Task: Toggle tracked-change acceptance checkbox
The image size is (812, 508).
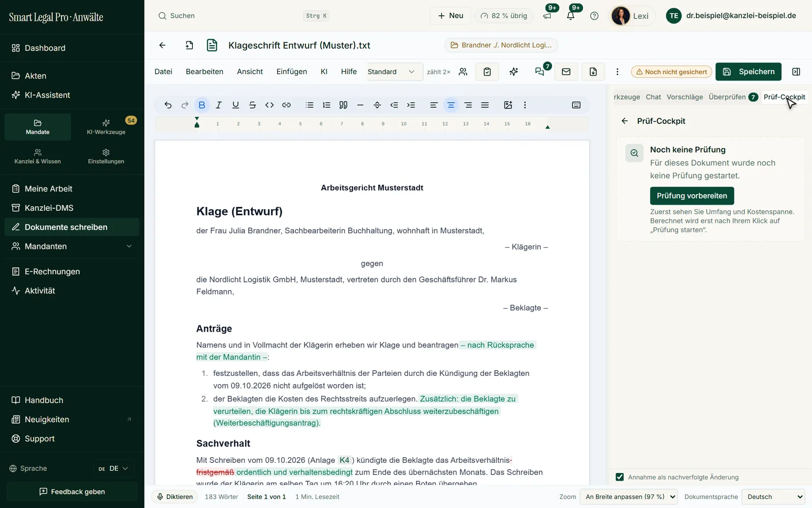Action: pos(620,477)
